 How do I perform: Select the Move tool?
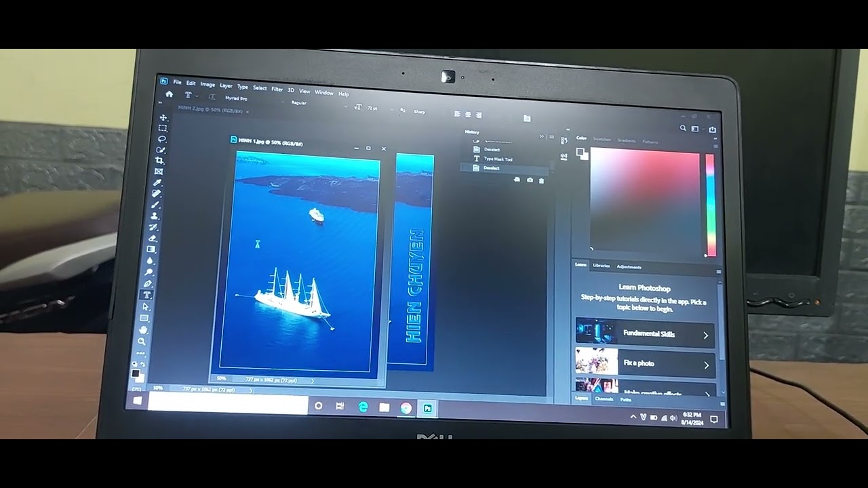[163, 118]
